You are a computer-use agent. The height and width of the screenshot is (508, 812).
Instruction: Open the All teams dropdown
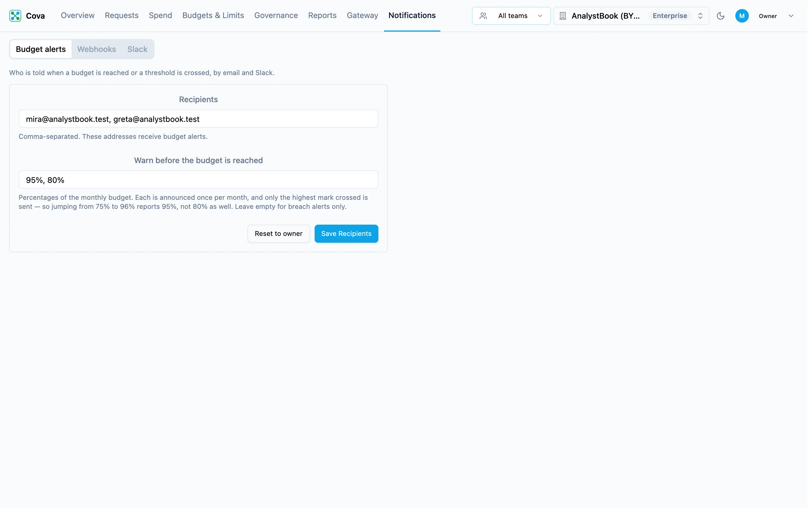(511, 16)
